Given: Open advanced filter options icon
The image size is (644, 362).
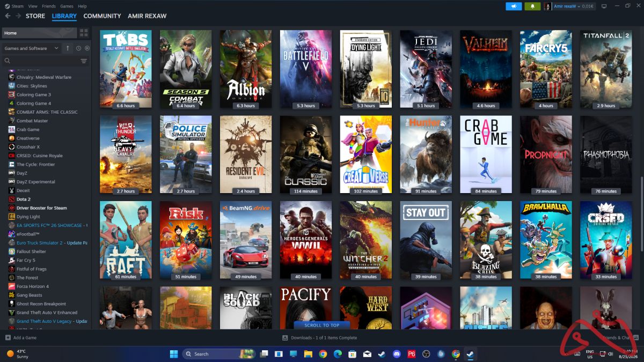Looking at the screenshot, I should point(84,61).
